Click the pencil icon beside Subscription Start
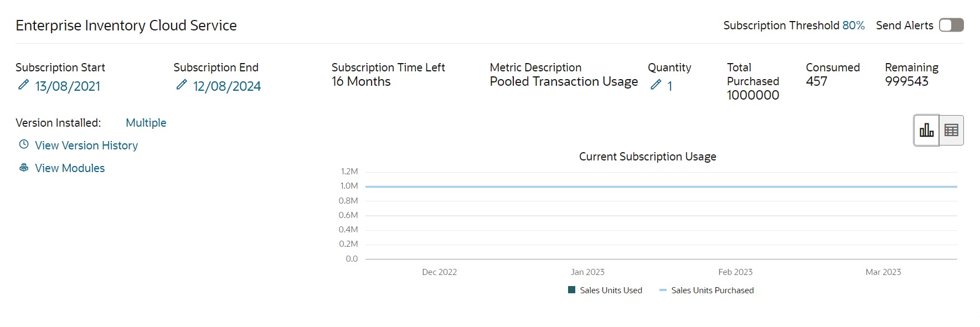Viewport: 980px width, 327px height. point(23,85)
